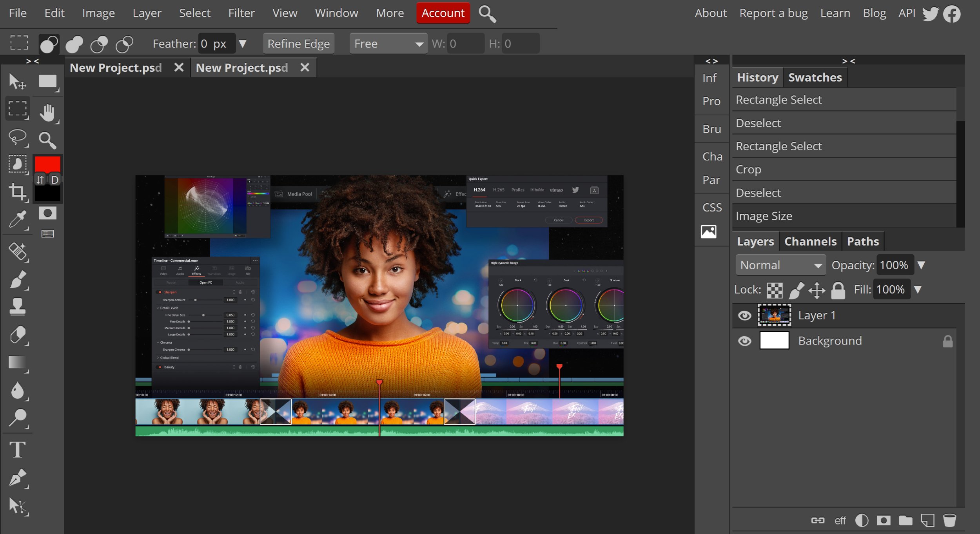Hide the Background layer eye icon
980x534 pixels.
point(744,341)
